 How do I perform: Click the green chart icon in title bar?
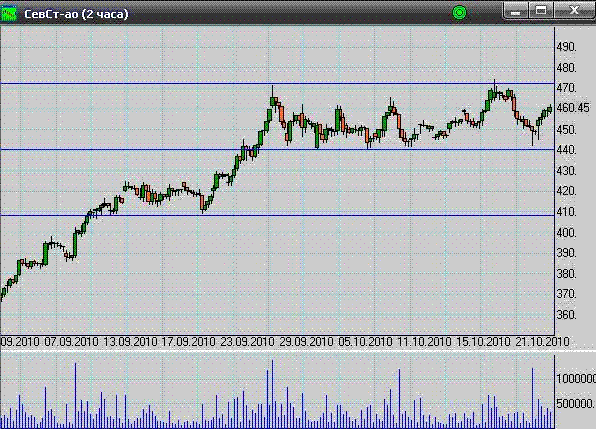click(x=8, y=13)
